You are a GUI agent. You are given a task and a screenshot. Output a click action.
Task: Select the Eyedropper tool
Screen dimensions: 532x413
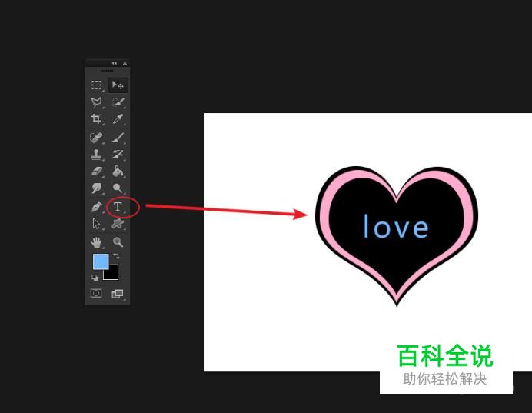tap(118, 118)
